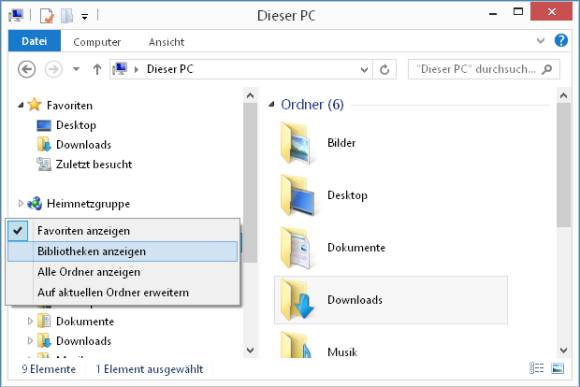Open Zuletzt besucht in Favoriten
580x387 pixels.
pos(85,164)
